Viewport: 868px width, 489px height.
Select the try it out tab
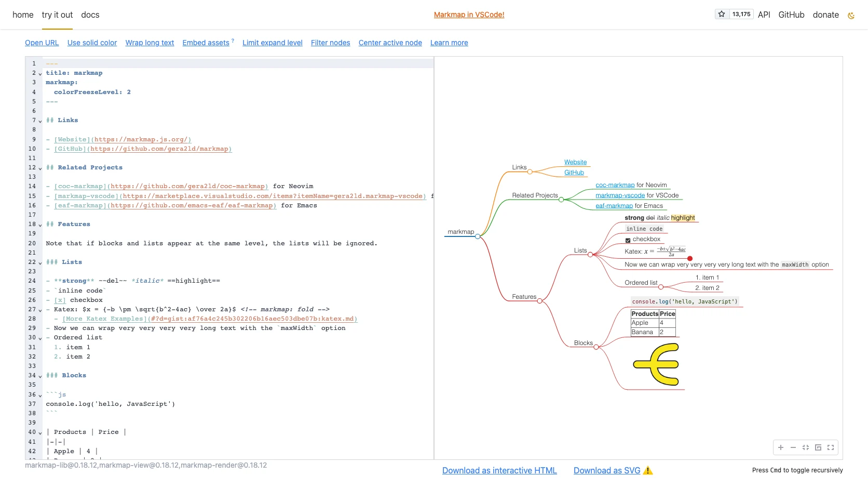57,15
